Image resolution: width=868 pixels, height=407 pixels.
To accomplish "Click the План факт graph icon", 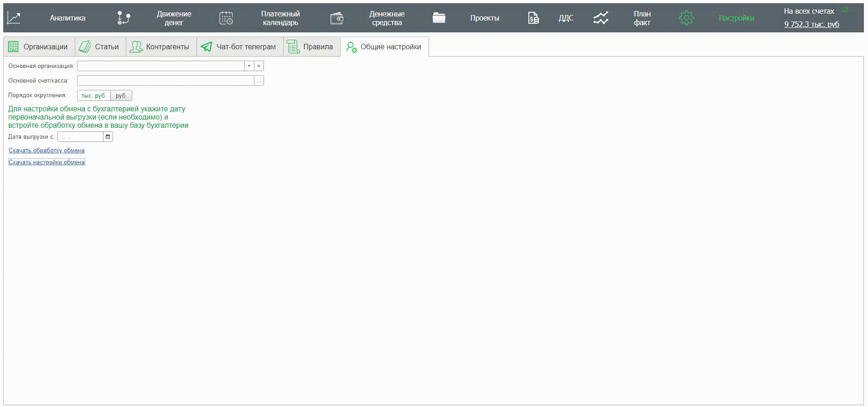I will pos(600,18).
